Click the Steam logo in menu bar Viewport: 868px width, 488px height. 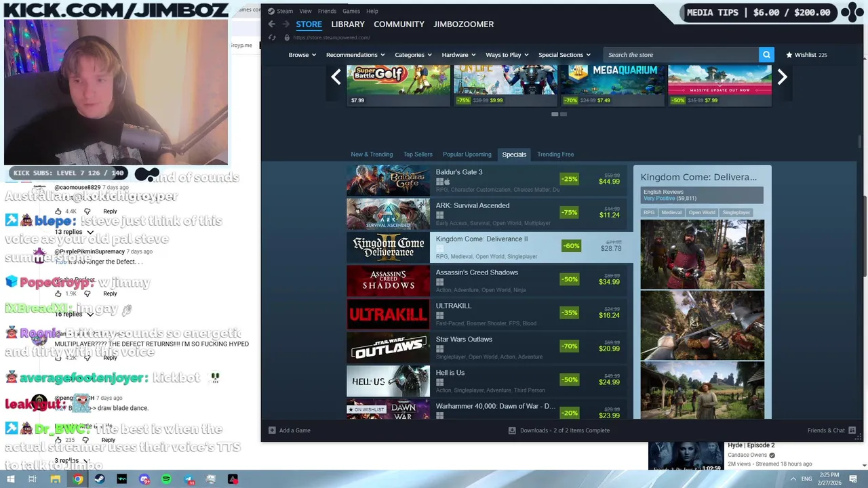271,11
